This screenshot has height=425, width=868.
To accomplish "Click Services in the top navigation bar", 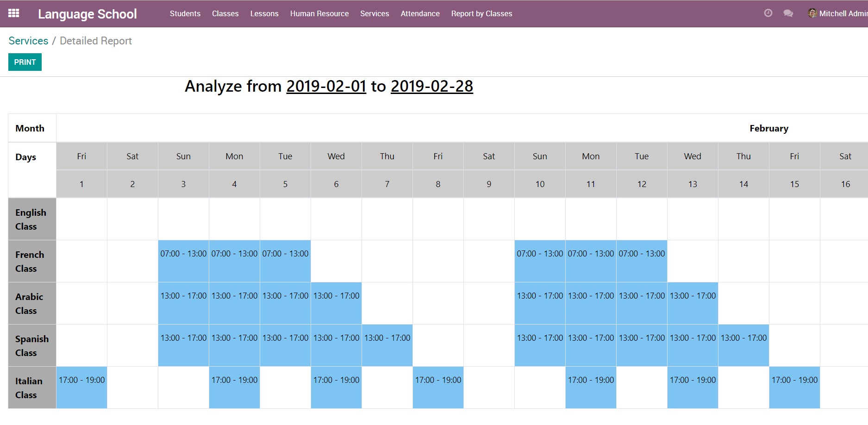I will click(375, 14).
